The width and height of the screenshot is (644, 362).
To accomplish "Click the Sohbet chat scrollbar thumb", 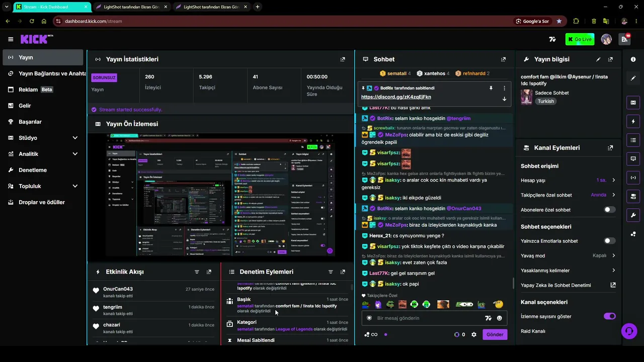I will [513, 284].
